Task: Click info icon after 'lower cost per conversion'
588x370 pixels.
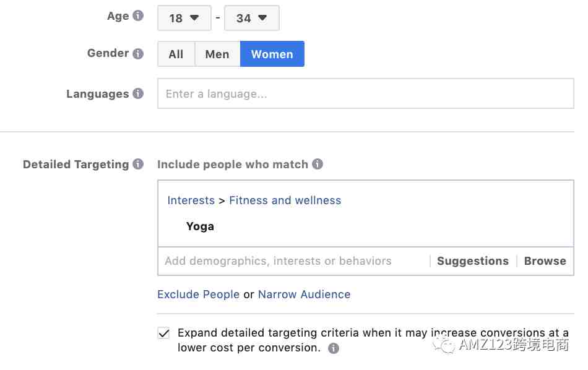Action: point(334,348)
